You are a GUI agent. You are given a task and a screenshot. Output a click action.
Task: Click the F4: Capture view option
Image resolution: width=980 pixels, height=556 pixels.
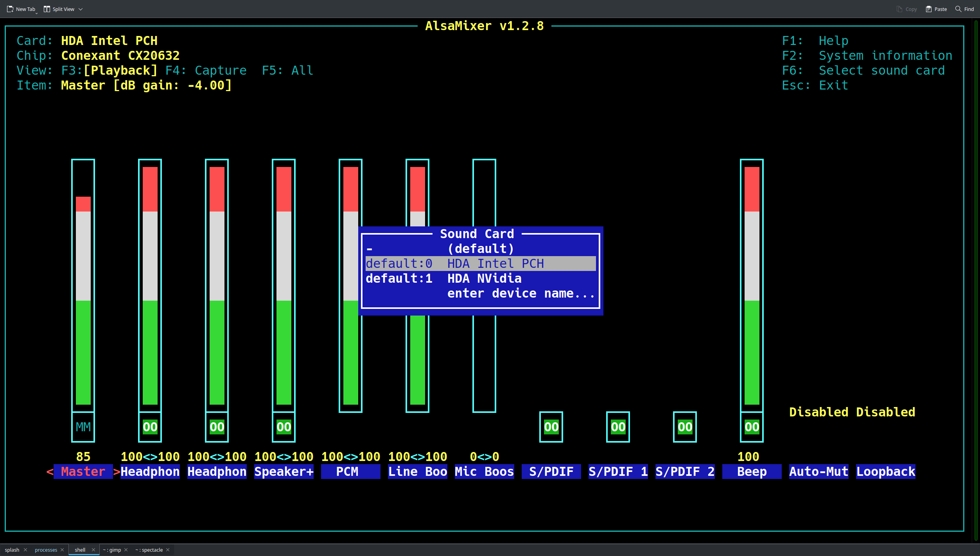[x=206, y=70]
